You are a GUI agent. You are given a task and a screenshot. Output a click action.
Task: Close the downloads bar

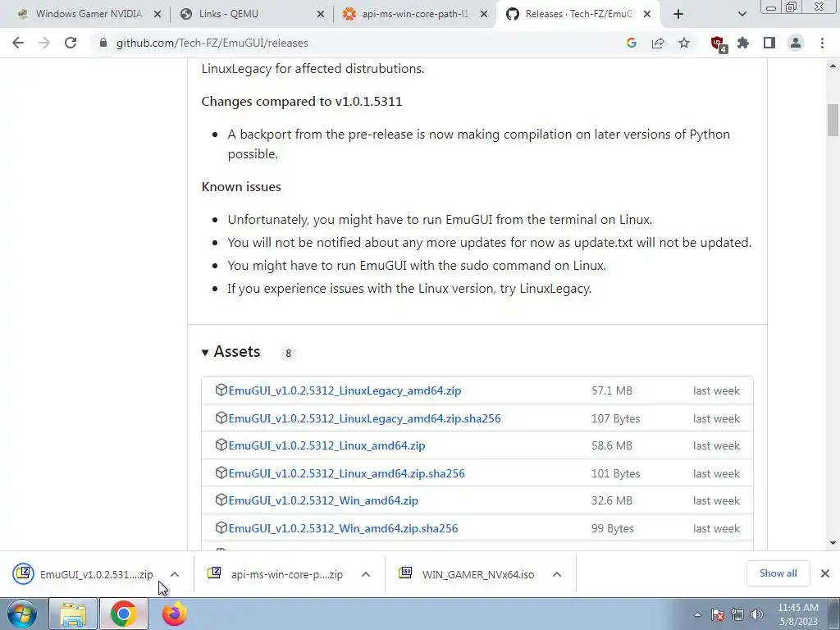tap(825, 573)
